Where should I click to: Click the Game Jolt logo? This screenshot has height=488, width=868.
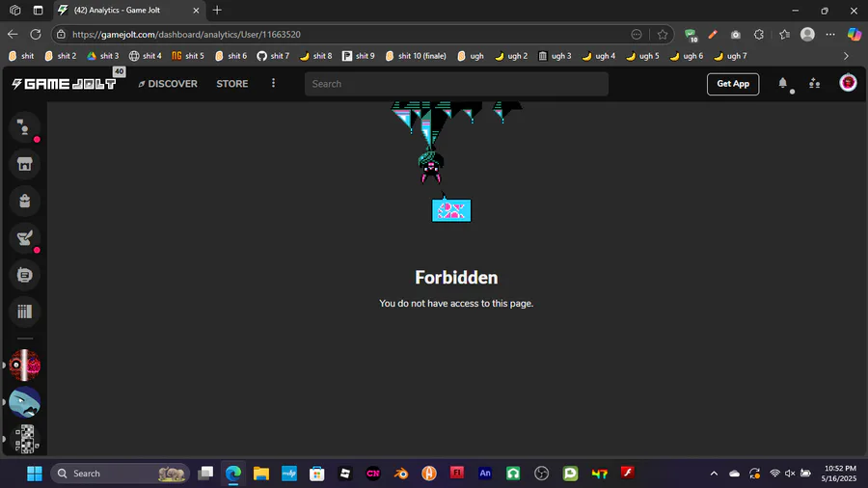[64, 84]
